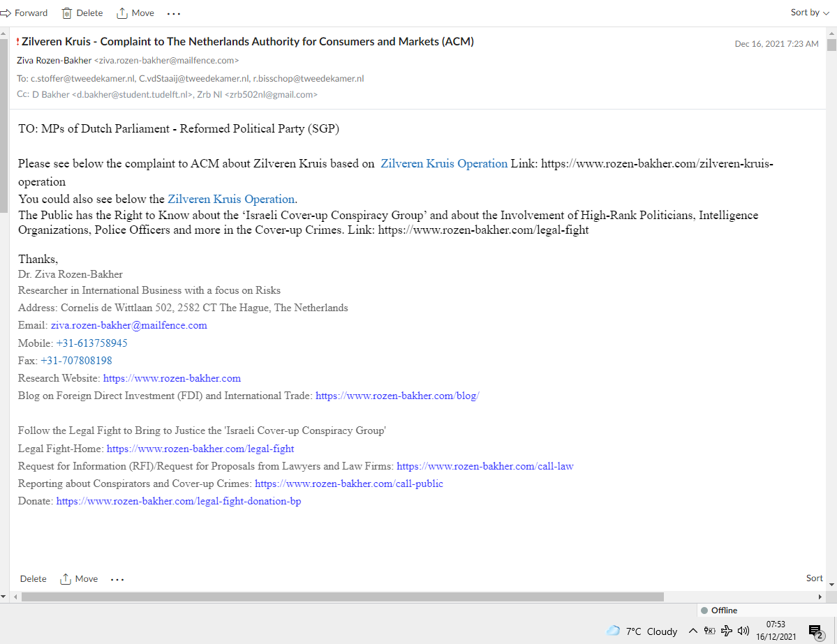Click recipient C.vdStaaij@tweedekamer.nl
This screenshot has height=644, width=837.
point(194,78)
